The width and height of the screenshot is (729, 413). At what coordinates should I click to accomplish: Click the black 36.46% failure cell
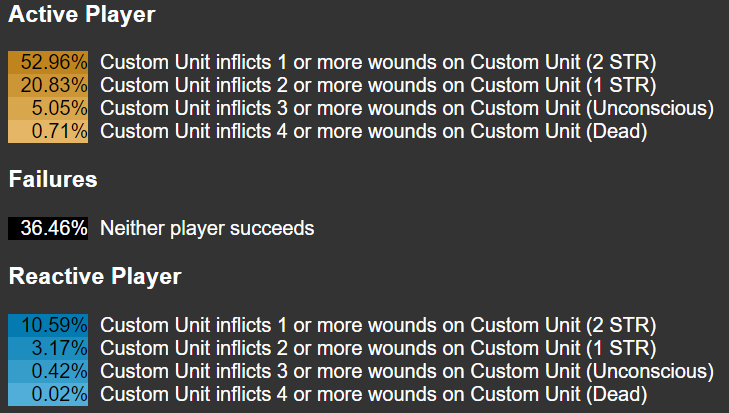tap(48, 228)
